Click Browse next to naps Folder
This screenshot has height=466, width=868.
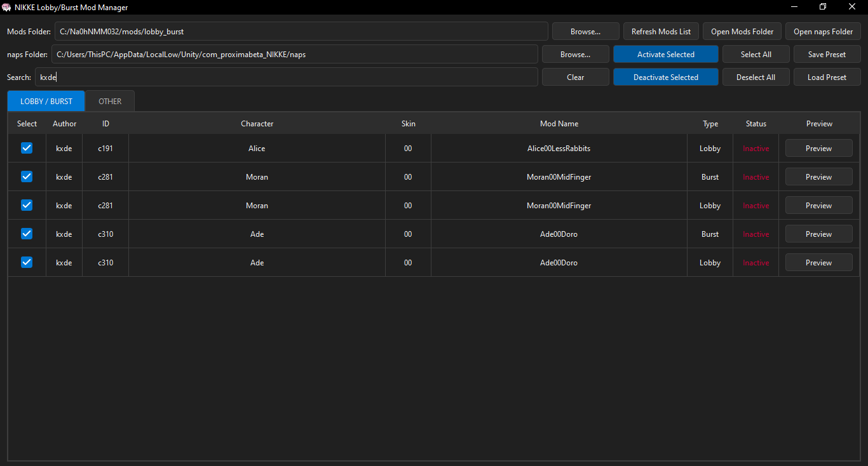[575, 54]
